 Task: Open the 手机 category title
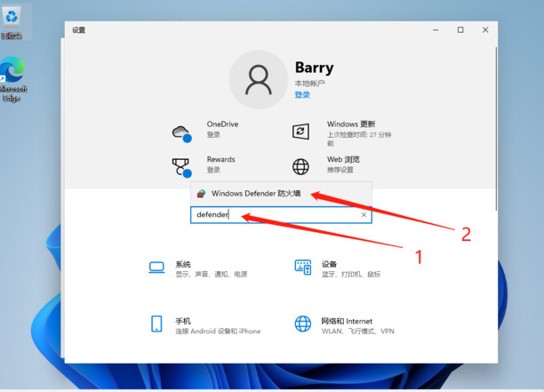click(183, 321)
